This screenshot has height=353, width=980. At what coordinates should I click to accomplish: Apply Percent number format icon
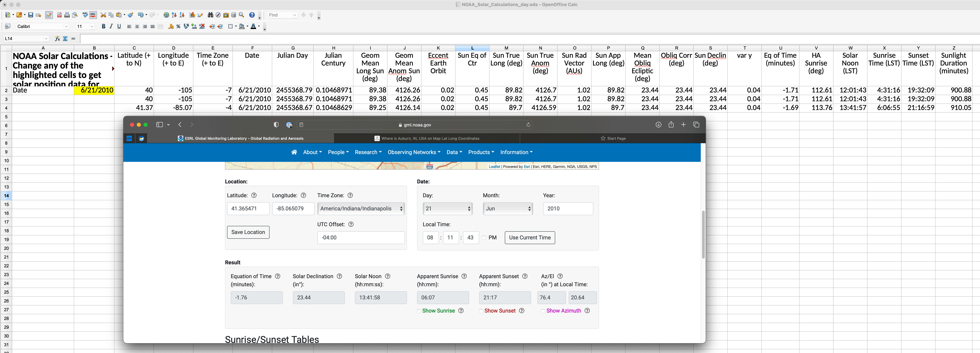point(178,26)
